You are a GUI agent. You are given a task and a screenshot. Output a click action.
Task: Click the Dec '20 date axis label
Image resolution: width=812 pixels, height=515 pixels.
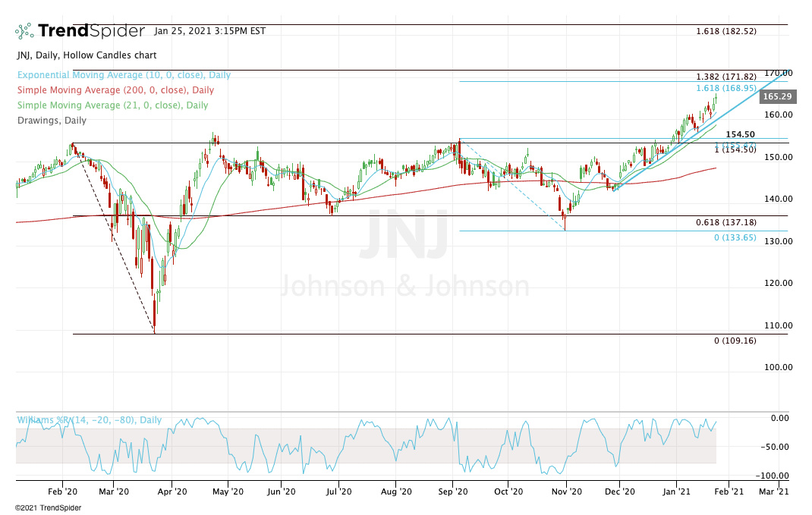(619, 491)
